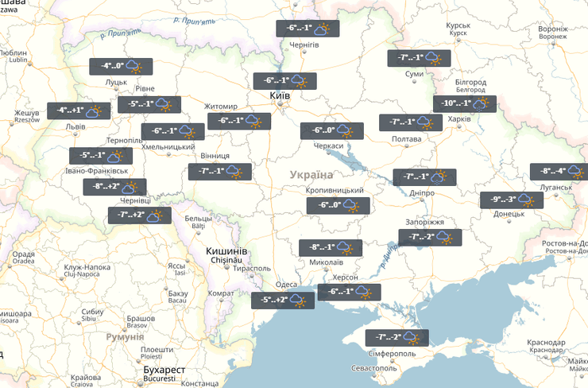Click the weather icon on Chernihiv's badge
This screenshot has height=388, width=588.
point(321,29)
